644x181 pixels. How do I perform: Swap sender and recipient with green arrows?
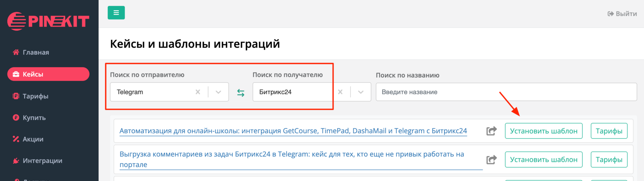pos(241,93)
